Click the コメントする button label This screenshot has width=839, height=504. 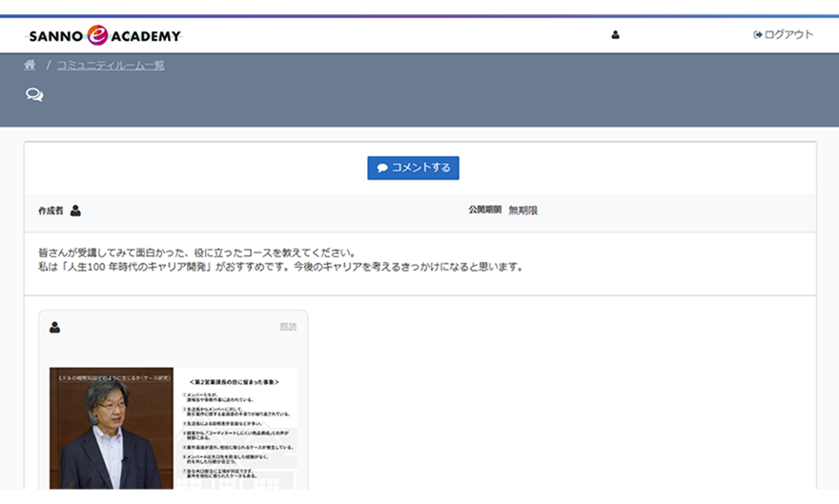tap(420, 168)
